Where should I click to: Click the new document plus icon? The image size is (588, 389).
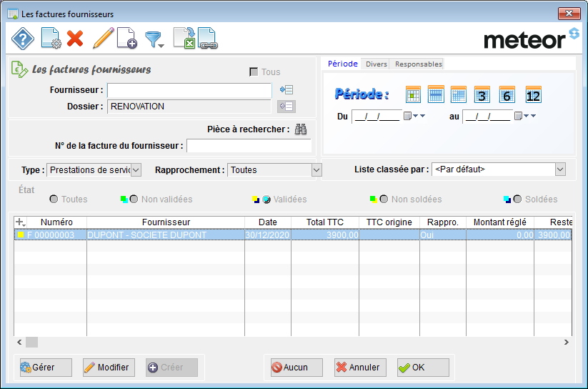coord(127,38)
